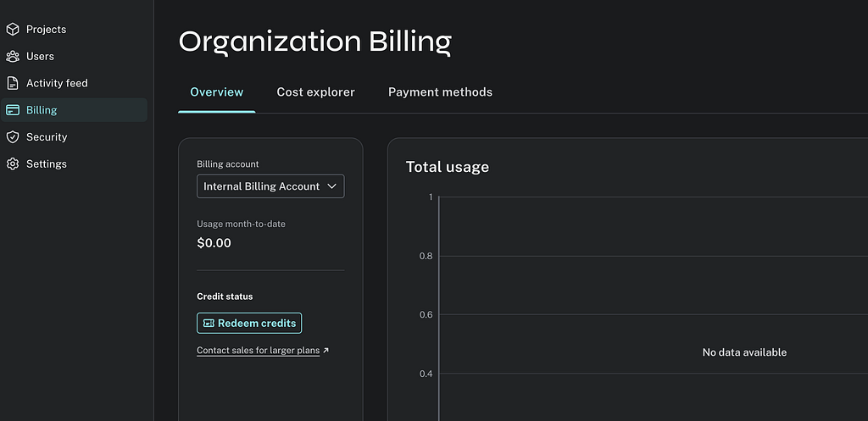
Task: Click the chevron on Internal Billing Account
Action: click(x=331, y=186)
